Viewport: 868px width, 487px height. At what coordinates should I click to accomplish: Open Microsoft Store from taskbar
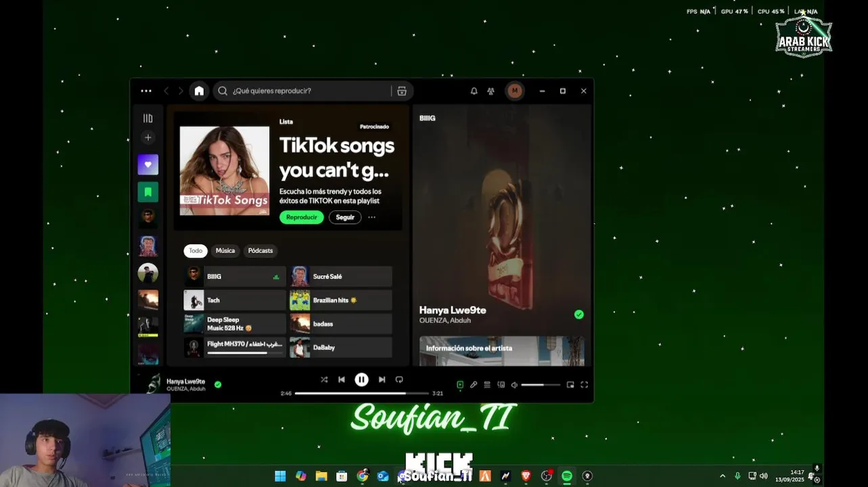tap(342, 476)
